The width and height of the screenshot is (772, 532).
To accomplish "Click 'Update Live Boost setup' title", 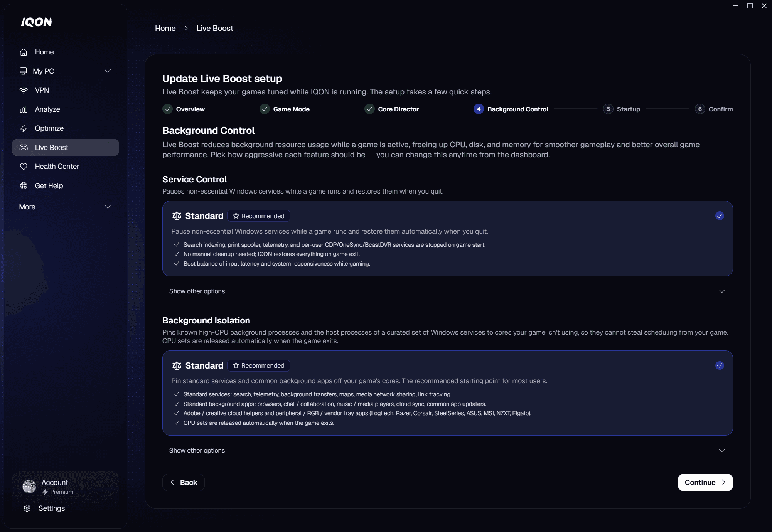I will (222, 79).
